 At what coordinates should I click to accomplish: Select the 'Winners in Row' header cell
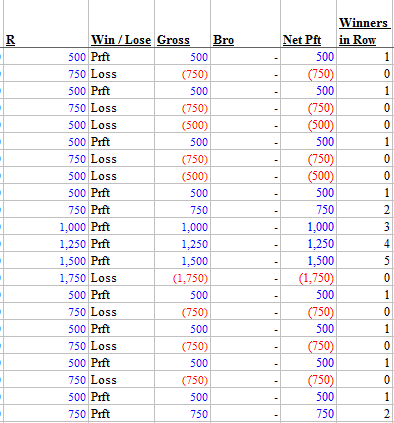[365, 24]
